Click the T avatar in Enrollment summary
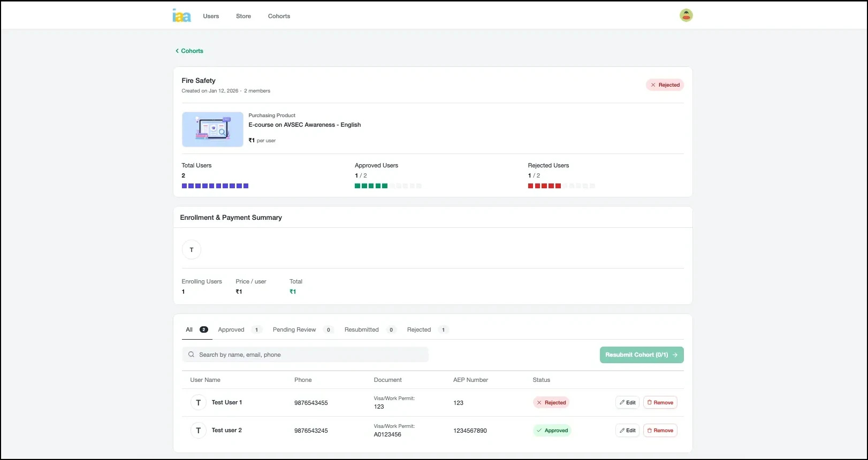This screenshot has height=460, width=868. point(192,250)
